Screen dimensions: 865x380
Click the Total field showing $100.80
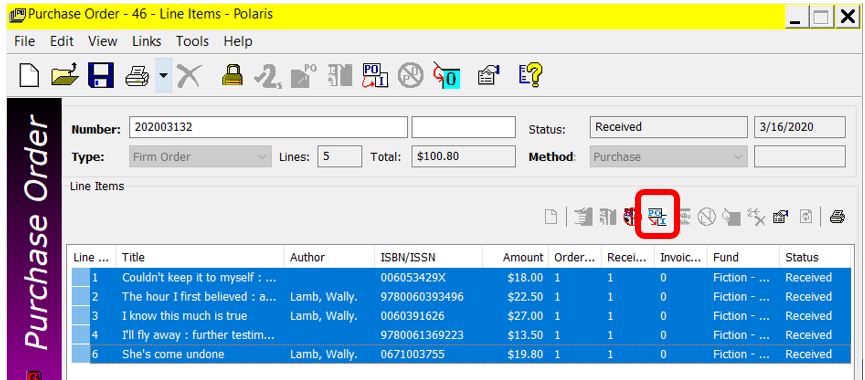click(x=464, y=157)
